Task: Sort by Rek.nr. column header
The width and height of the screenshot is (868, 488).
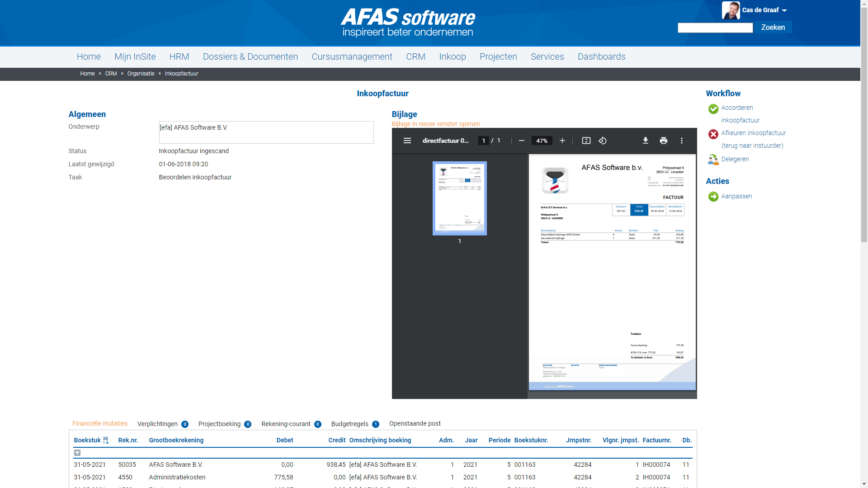Action: click(128, 441)
